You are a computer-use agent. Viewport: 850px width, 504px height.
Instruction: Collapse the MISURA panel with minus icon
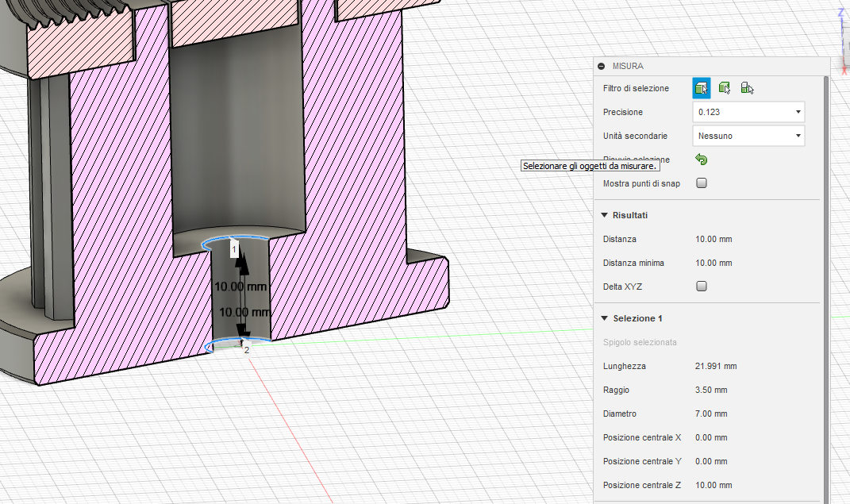pyautogui.click(x=601, y=66)
